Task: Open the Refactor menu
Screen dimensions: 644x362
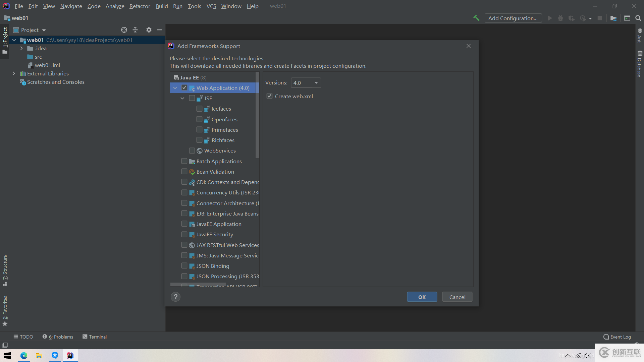Action: point(140,6)
